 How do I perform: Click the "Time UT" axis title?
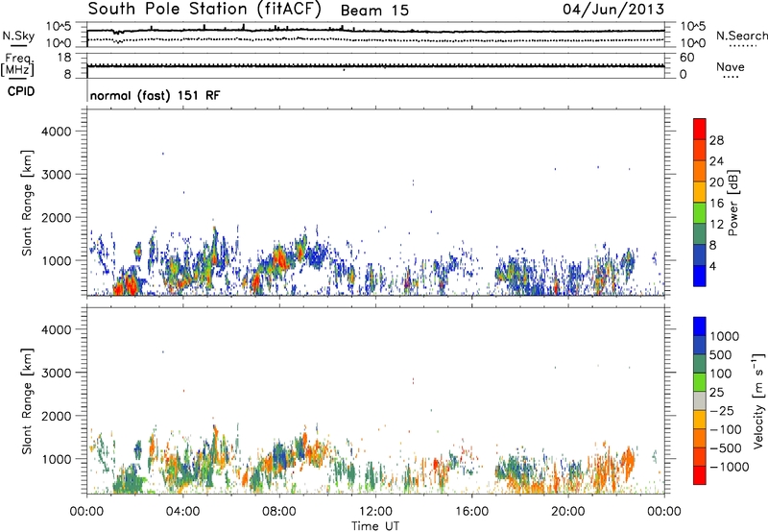coord(375,526)
